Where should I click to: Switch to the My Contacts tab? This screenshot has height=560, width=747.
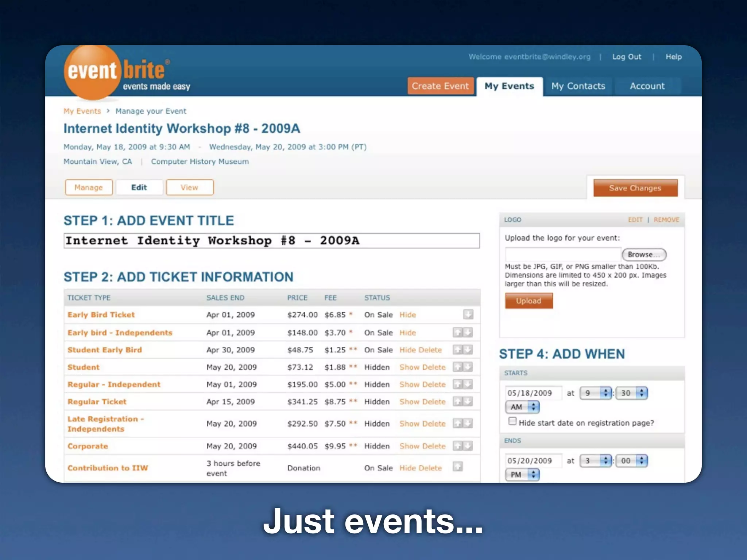click(x=578, y=86)
